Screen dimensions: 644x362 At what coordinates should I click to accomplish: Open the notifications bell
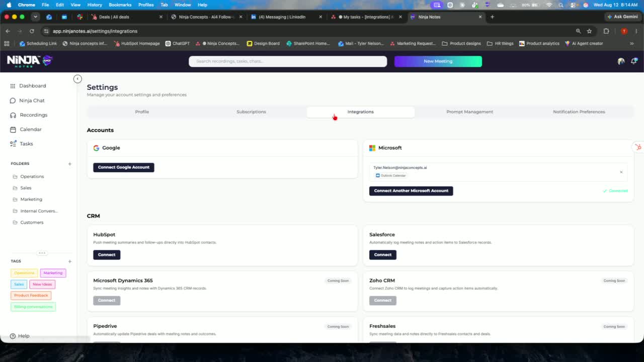pyautogui.click(x=634, y=61)
